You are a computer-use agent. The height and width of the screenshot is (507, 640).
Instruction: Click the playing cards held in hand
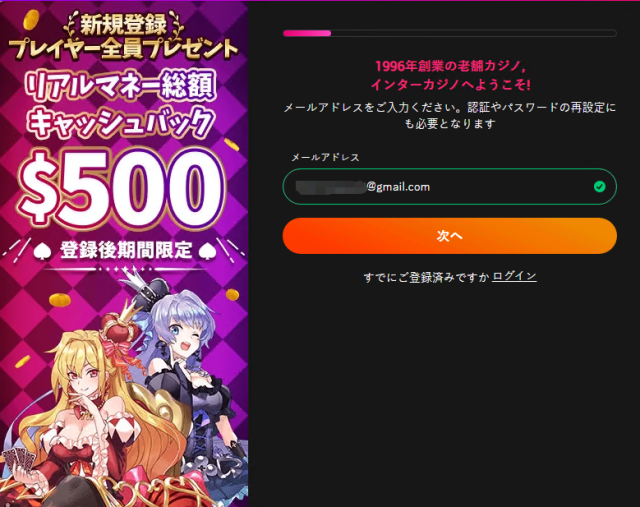click(x=18, y=460)
